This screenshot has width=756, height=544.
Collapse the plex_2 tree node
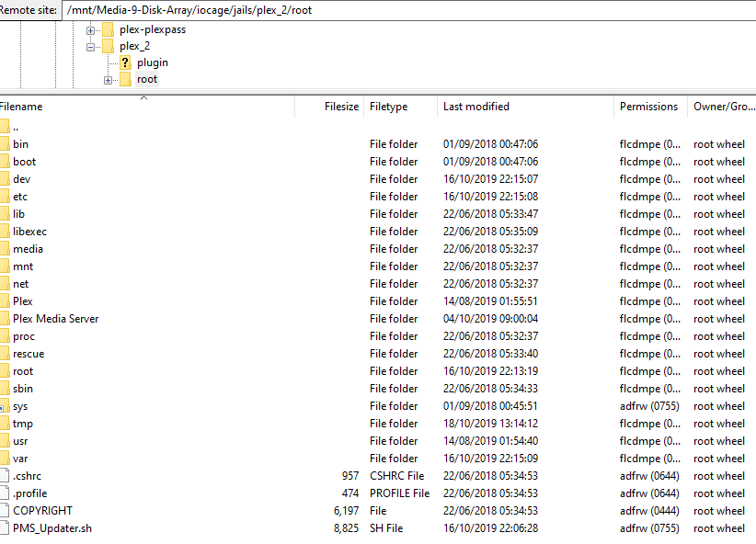point(90,47)
